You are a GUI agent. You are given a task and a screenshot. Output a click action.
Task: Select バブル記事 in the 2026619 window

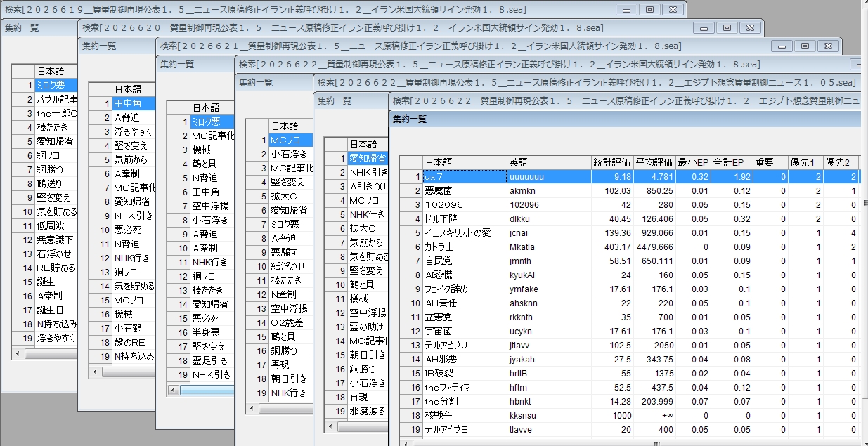pos(56,98)
